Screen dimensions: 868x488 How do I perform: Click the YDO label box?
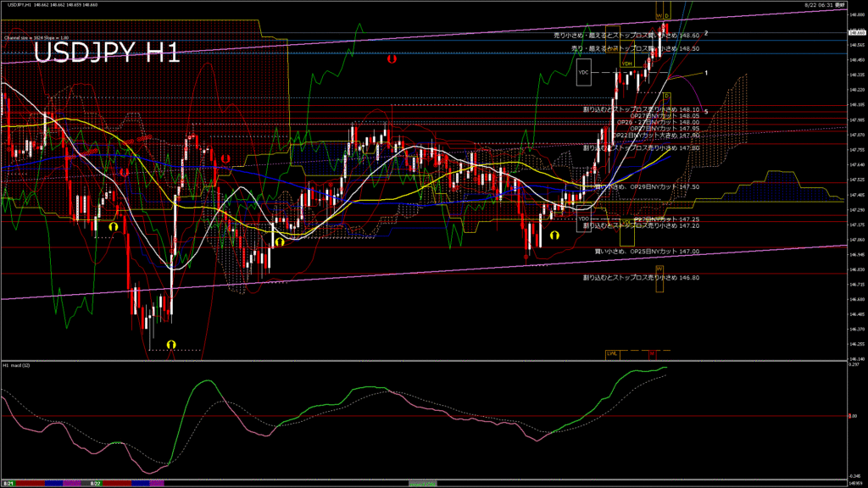click(x=583, y=219)
